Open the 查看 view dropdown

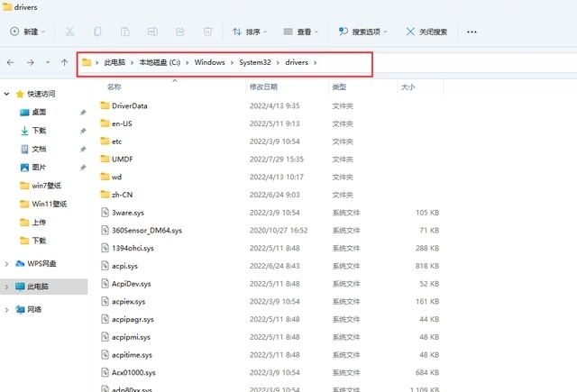(303, 32)
